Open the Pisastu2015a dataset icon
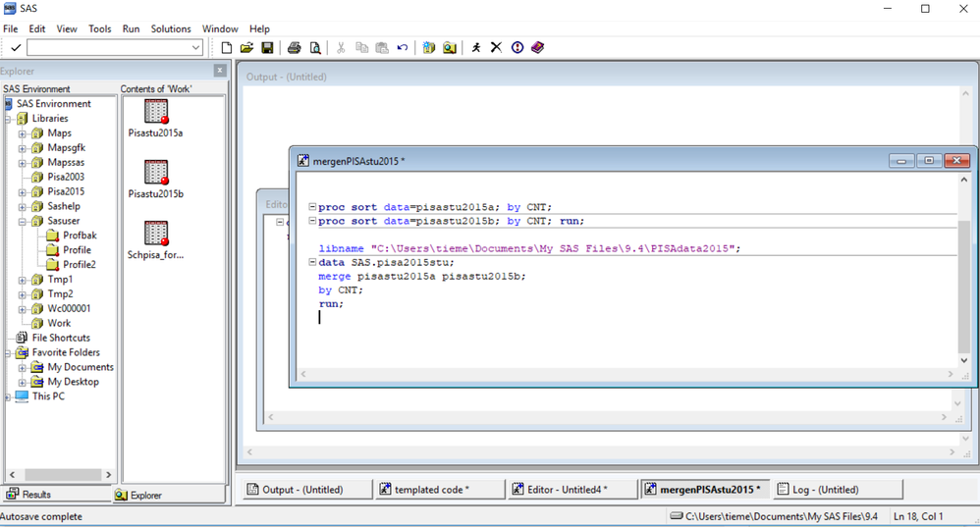Image resolution: width=980 pixels, height=527 pixels. (x=155, y=112)
